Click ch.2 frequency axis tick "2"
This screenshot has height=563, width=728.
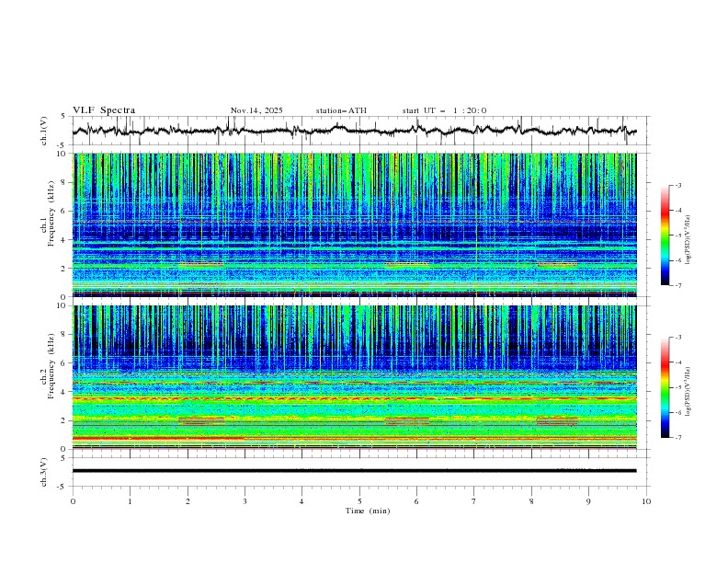[x=65, y=420]
